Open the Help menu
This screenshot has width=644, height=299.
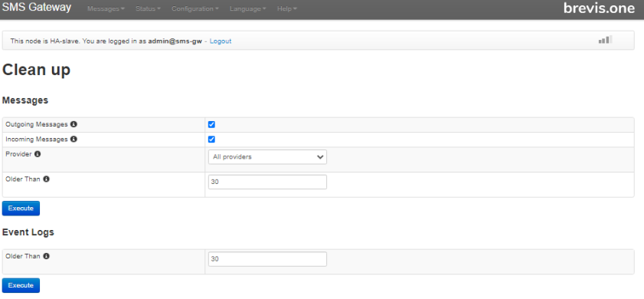287,8
